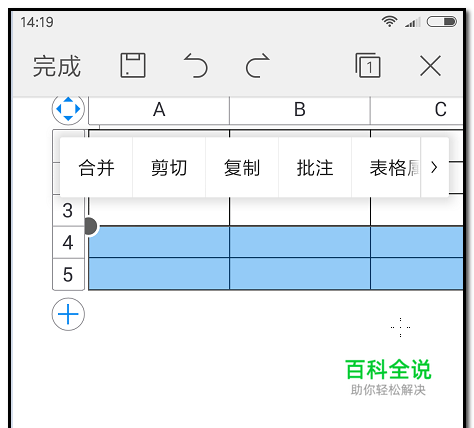Tap highlighted cell column A row 5

(x=159, y=274)
